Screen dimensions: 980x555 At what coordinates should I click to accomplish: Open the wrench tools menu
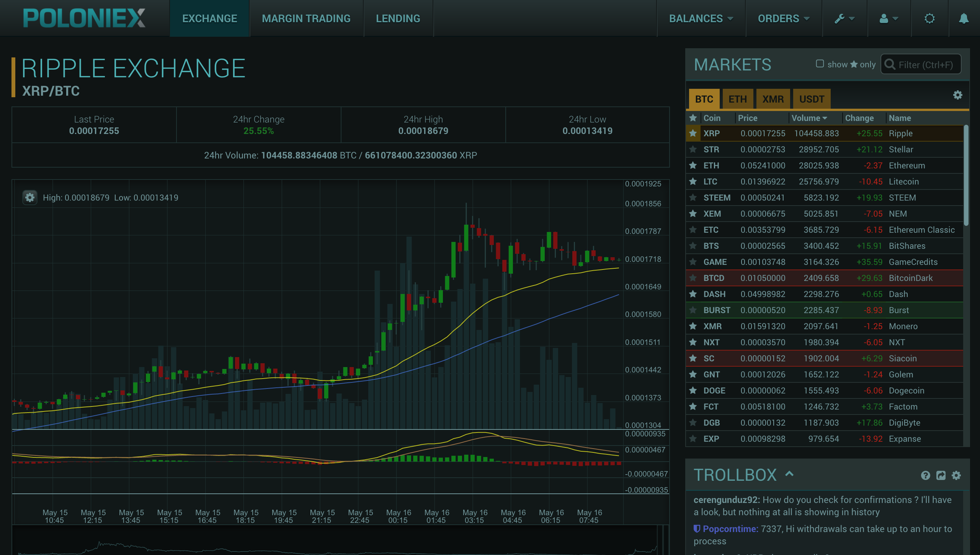(844, 18)
